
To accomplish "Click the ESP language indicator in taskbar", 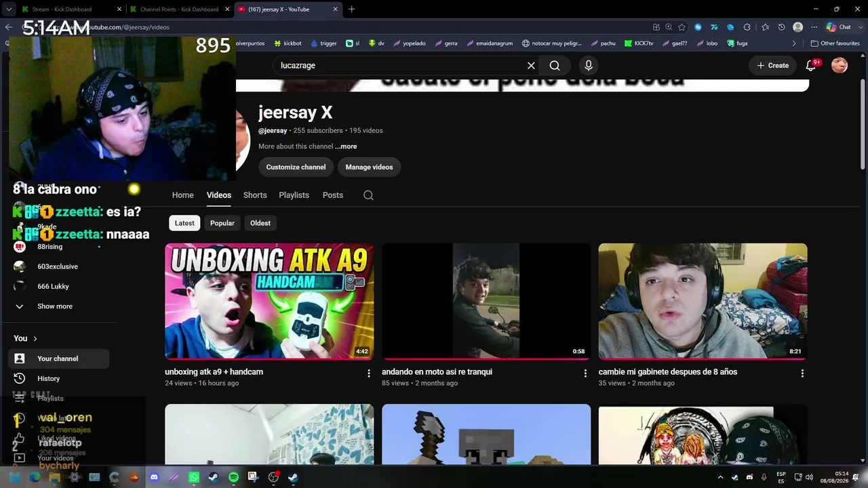I will click(781, 477).
